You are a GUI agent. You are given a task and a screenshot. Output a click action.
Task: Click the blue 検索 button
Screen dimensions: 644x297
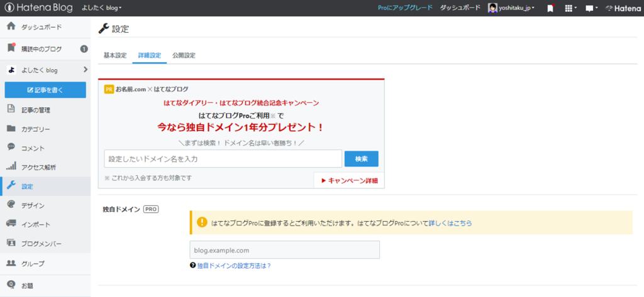tap(362, 159)
